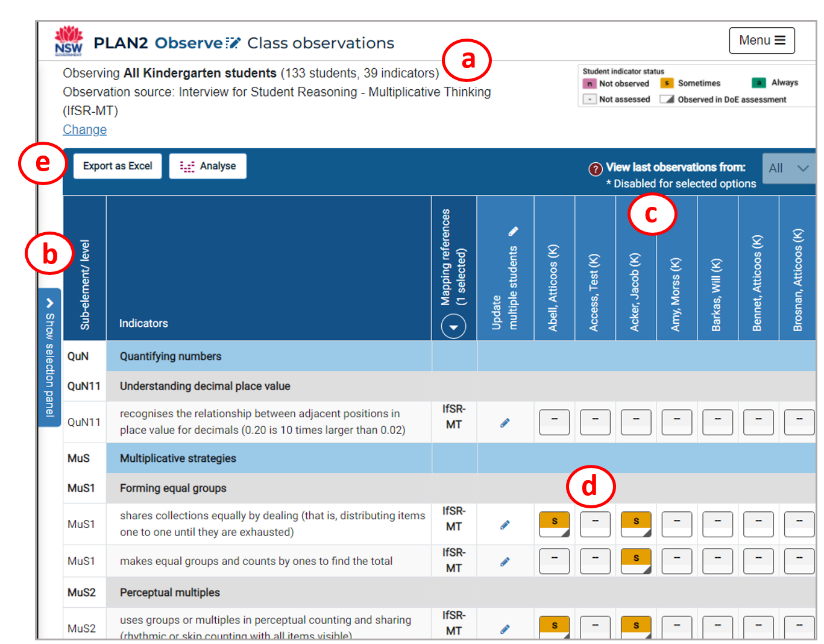Open the Analyse button
Viewport: 824px width, 644px height.
208,166
